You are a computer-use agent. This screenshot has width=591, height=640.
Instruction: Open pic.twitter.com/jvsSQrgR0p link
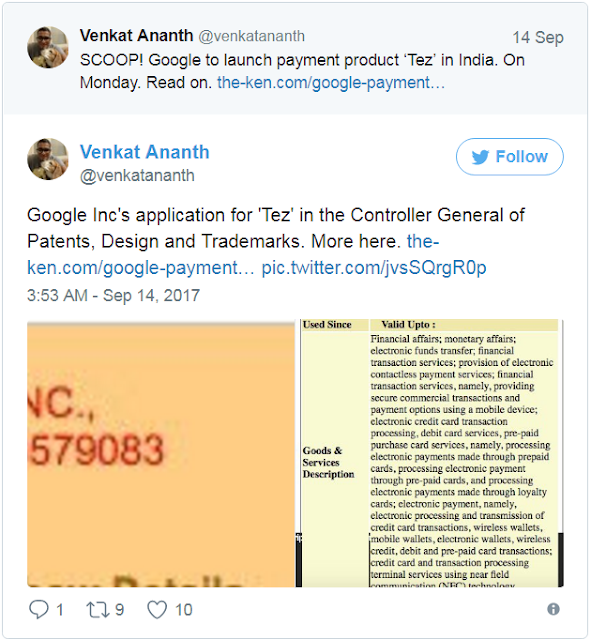click(x=374, y=268)
